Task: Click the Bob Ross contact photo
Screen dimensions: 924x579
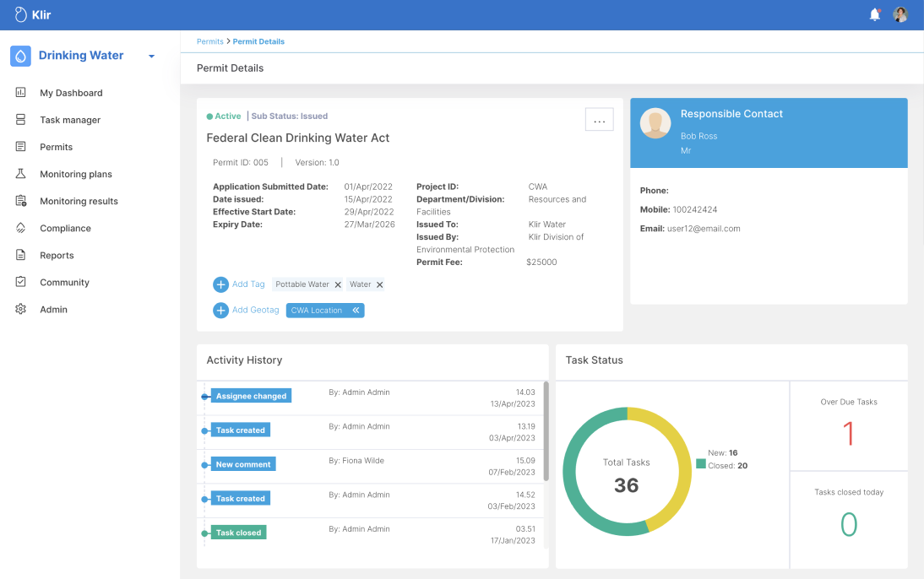Action: [655, 123]
